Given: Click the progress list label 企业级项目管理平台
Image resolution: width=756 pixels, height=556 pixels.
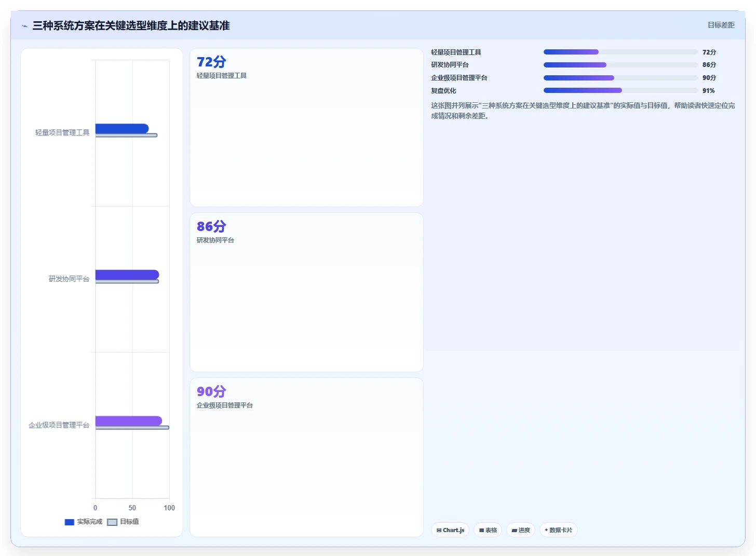Looking at the screenshot, I should pos(459,78).
